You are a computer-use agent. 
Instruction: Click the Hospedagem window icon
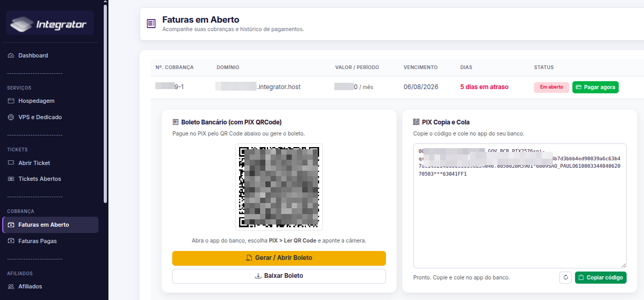tap(11, 101)
